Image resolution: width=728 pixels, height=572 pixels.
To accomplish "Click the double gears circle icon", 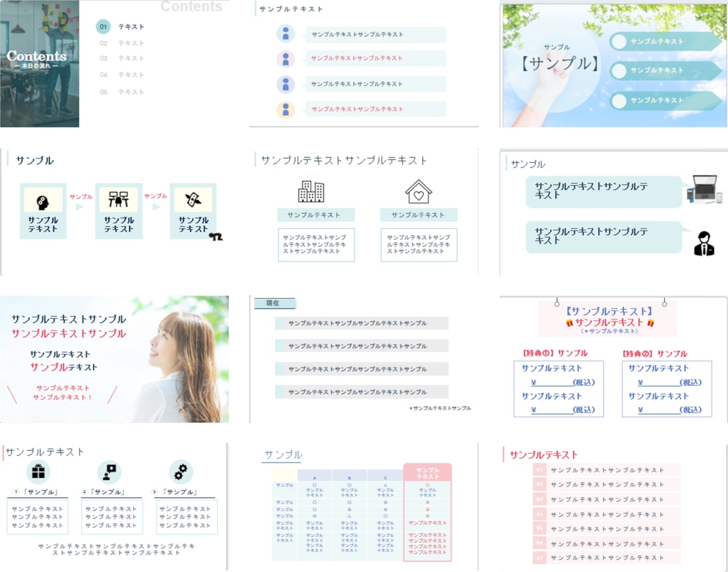I will [x=181, y=472].
